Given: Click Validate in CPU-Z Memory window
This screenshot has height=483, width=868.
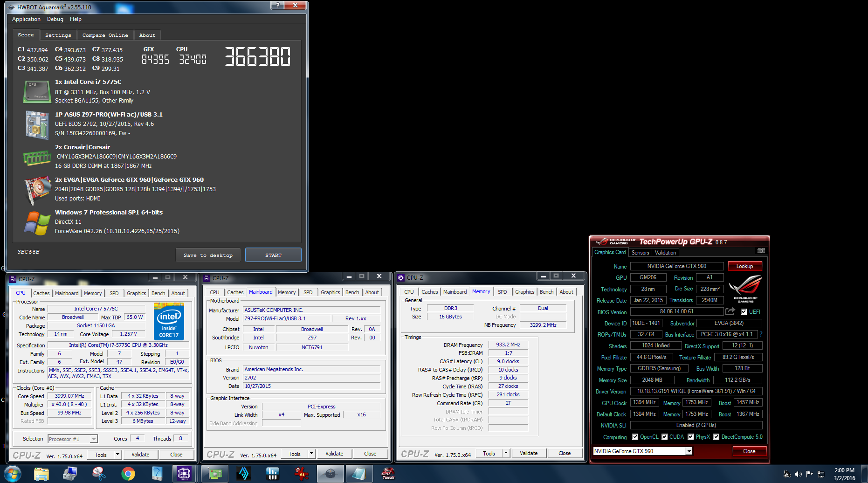Looking at the screenshot, I should [x=529, y=453].
